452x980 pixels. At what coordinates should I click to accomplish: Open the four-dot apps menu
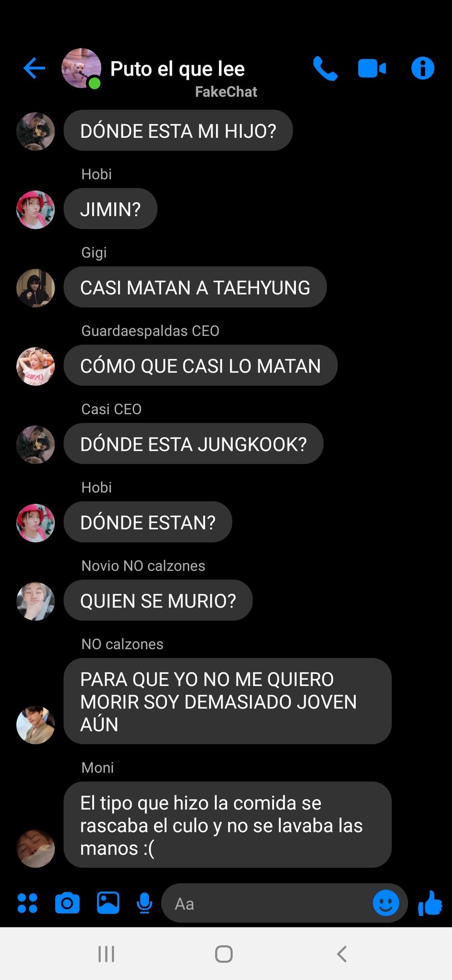pyautogui.click(x=28, y=903)
